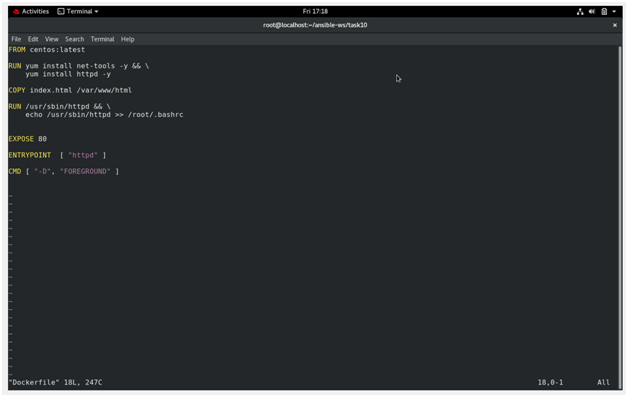Open the clock showing Fri 17:18

click(315, 12)
